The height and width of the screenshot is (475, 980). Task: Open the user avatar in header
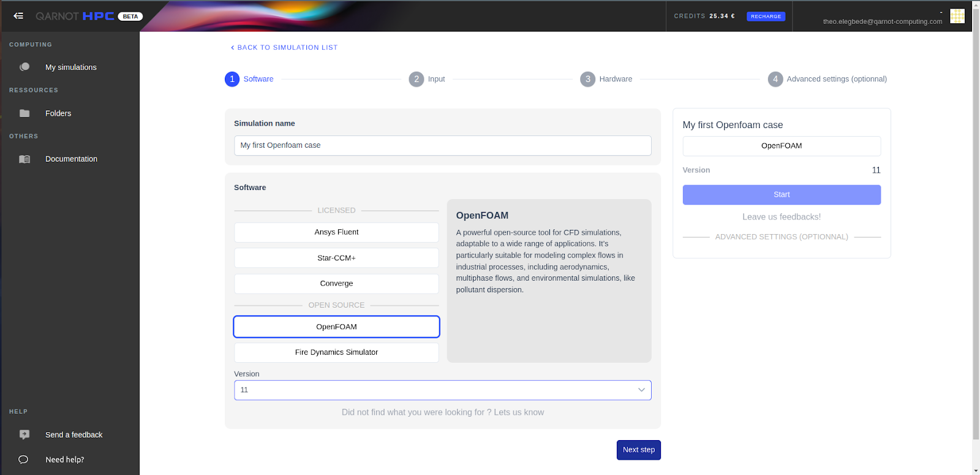pos(957,16)
